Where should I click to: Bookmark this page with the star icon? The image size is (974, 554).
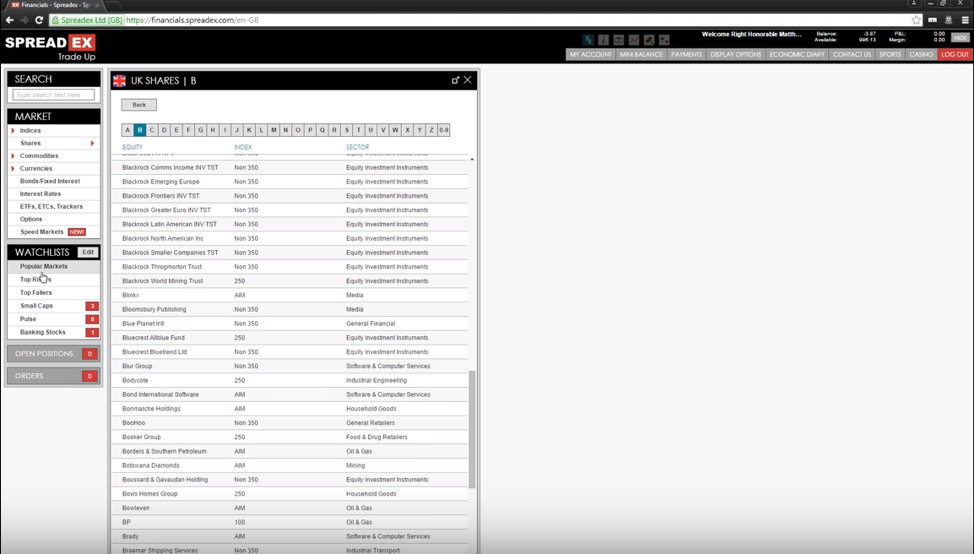pyautogui.click(x=916, y=20)
